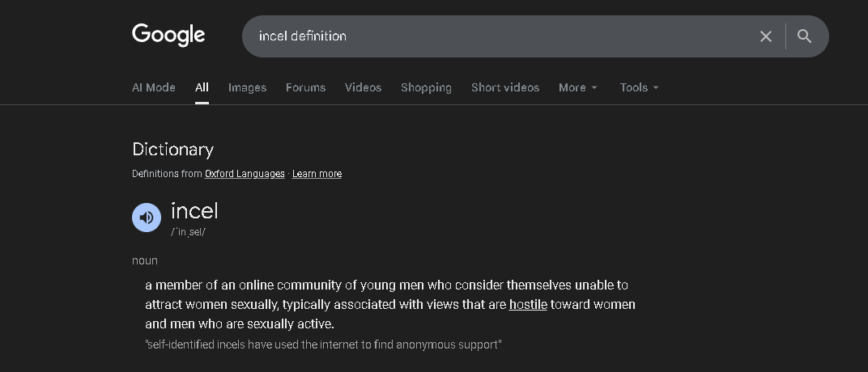Click the Google logo
868x372 pixels.
168,35
